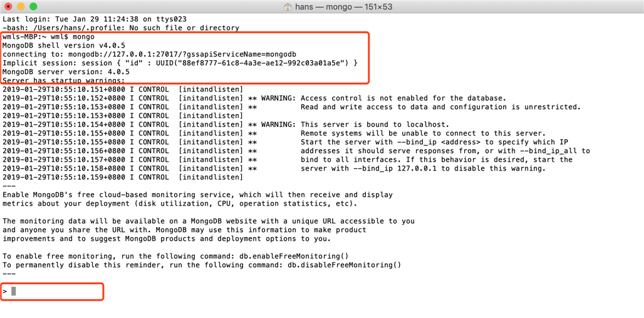
Task: Maximize the terminal with green button
Action: 33,6
